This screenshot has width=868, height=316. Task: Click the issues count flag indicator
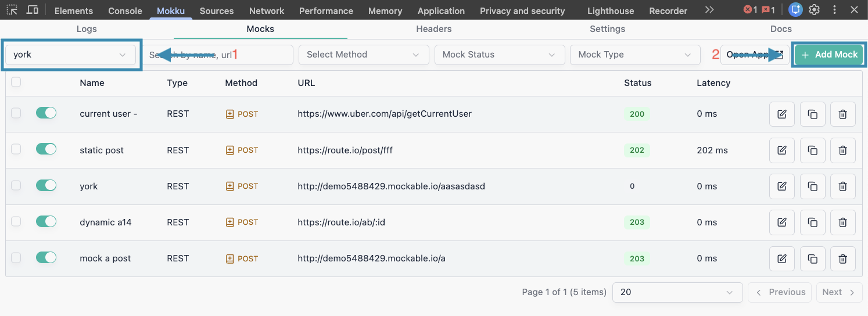pyautogui.click(x=768, y=10)
